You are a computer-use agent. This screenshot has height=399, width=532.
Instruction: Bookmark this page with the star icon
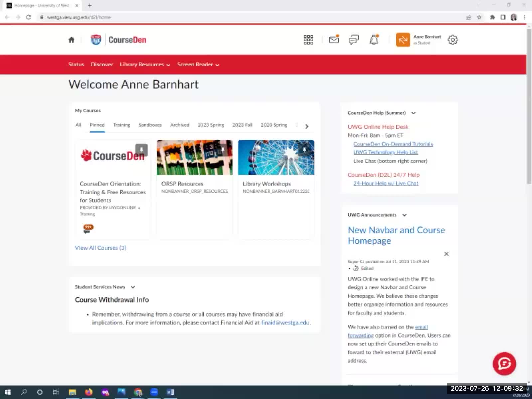click(x=479, y=17)
